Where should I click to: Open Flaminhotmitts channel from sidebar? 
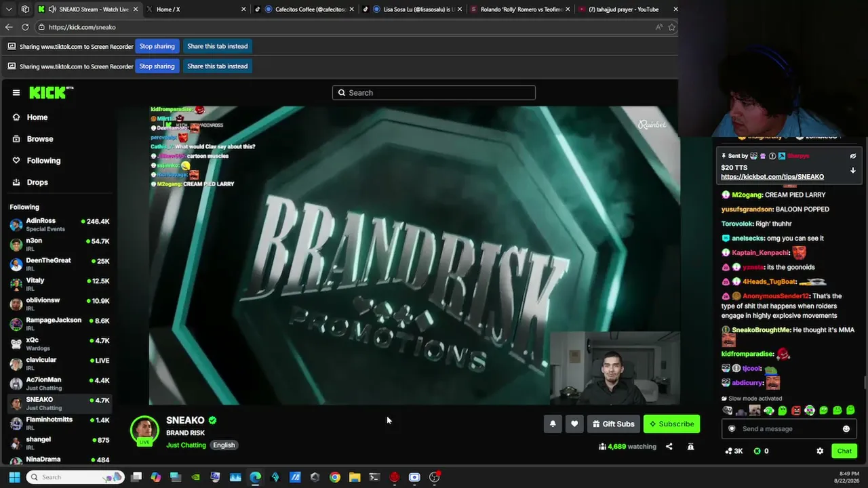[x=60, y=424]
